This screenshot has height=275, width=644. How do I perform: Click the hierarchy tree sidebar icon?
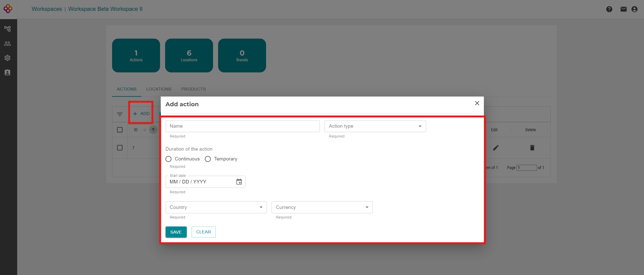[x=8, y=29]
